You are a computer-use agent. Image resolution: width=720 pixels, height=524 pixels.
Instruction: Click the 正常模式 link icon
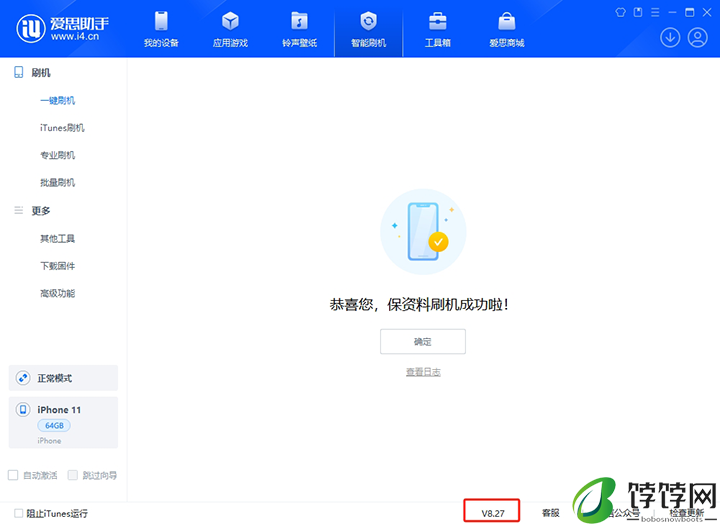23,378
